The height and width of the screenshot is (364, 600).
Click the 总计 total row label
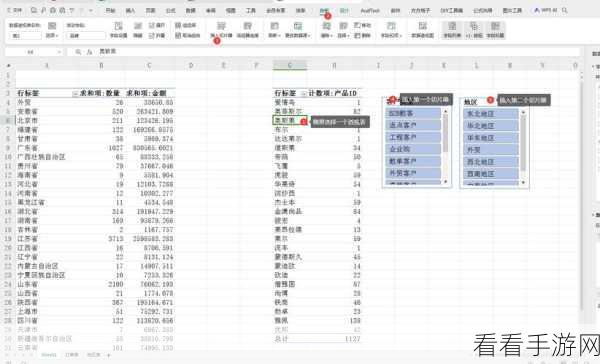(282, 339)
